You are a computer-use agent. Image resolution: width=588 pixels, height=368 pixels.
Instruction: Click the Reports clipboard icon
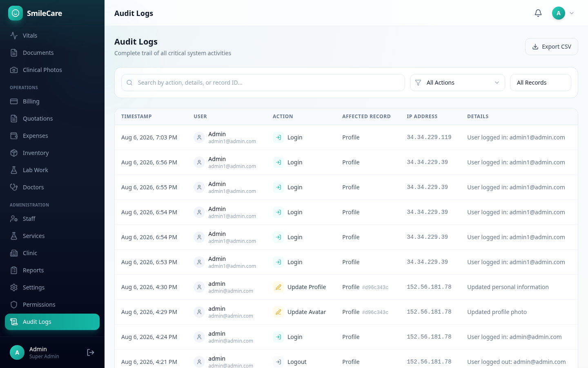pos(14,270)
